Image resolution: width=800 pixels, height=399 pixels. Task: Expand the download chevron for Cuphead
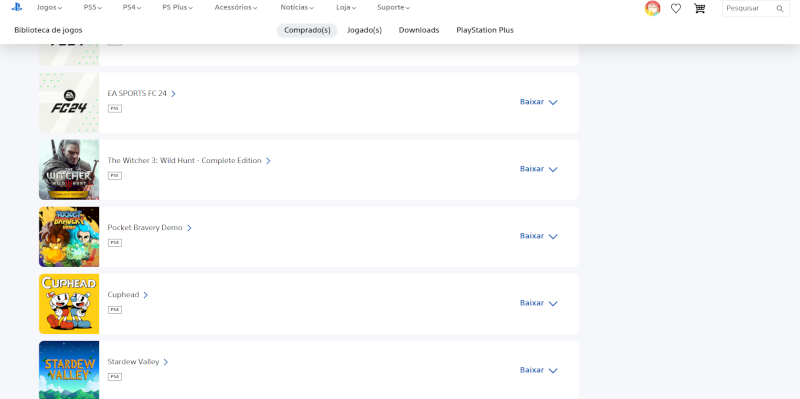click(x=553, y=304)
